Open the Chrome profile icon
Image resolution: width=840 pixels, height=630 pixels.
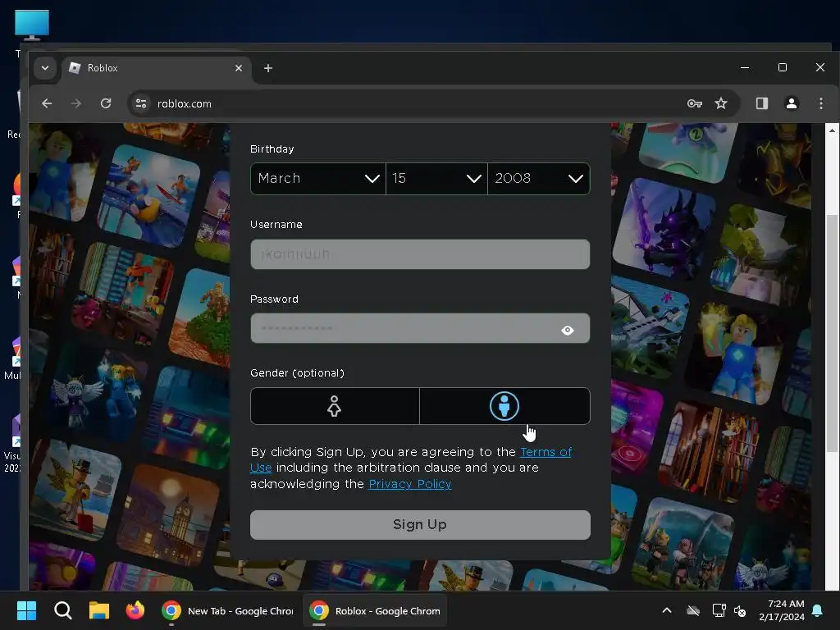pyautogui.click(x=792, y=103)
